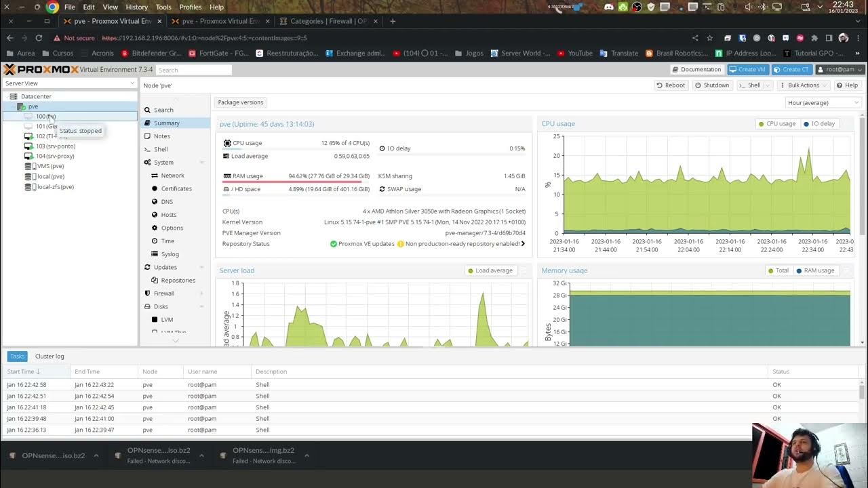This screenshot has height=488, width=868.
Task: Open Proxmox Documentation from the header
Action: coord(696,69)
